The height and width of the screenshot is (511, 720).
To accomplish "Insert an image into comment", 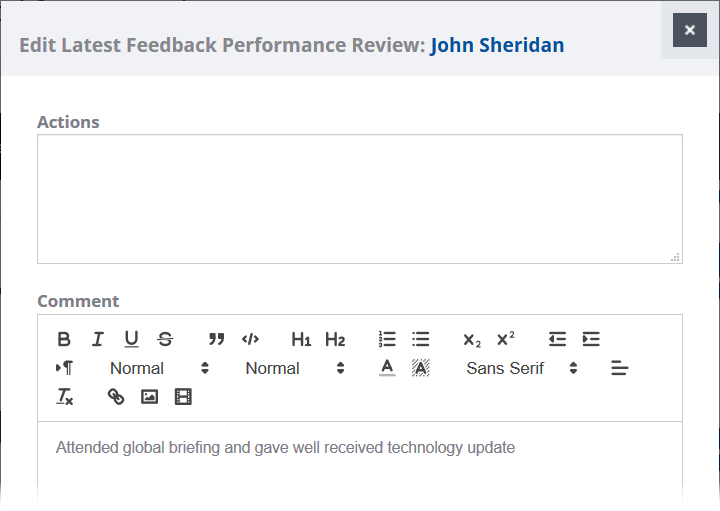I will point(149,397).
